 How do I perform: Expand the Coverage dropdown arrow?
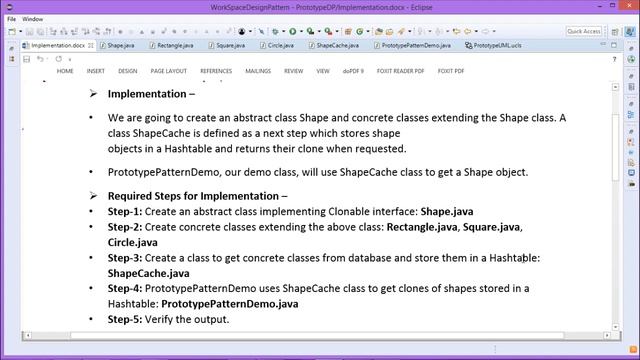point(319,31)
